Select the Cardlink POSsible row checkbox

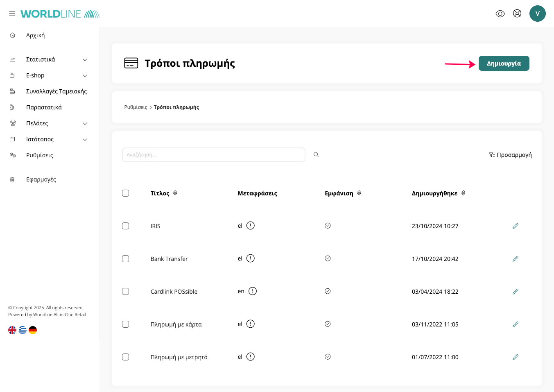point(126,292)
